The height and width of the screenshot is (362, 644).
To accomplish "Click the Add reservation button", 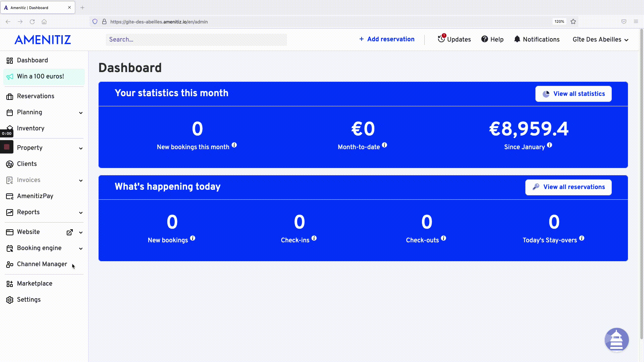I will (x=387, y=39).
